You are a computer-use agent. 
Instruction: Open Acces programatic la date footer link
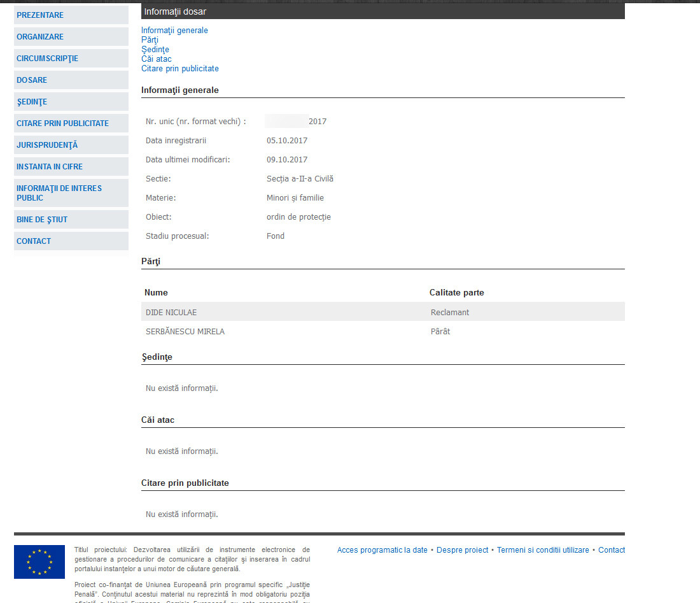click(x=382, y=550)
